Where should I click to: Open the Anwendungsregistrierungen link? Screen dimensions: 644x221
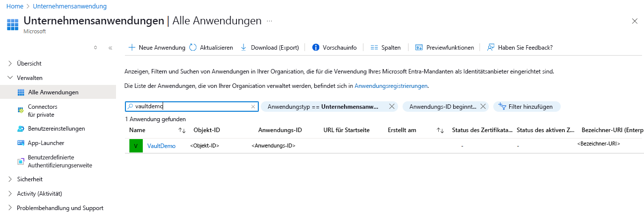(x=391, y=86)
